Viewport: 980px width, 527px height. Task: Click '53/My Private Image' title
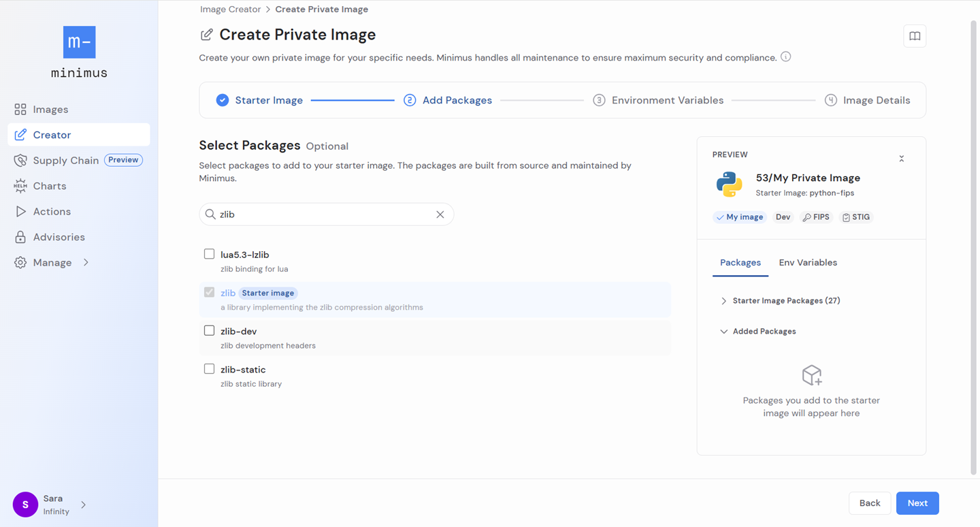click(808, 178)
